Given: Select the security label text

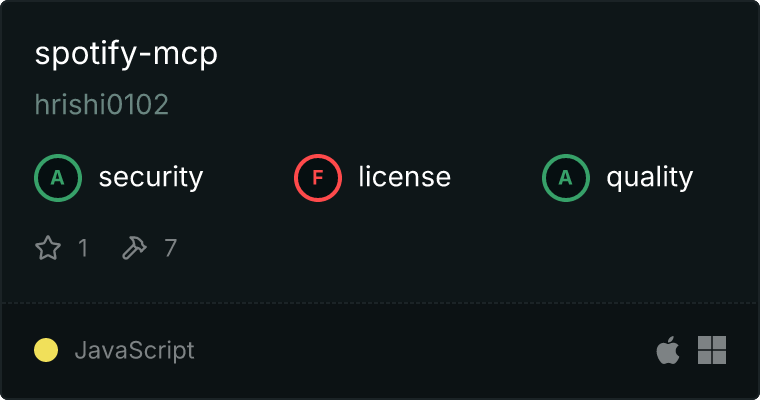Looking at the screenshot, I should (151, 177).
